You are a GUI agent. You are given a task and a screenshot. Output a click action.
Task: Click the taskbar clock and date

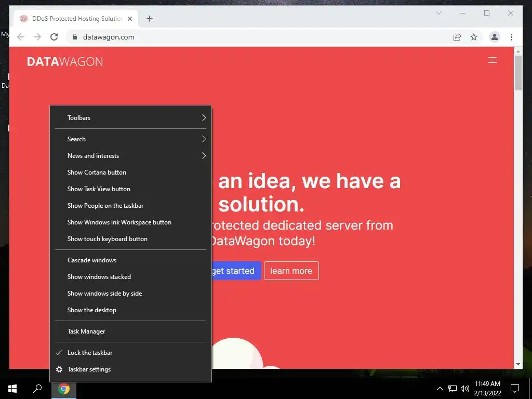coord(487,389)
